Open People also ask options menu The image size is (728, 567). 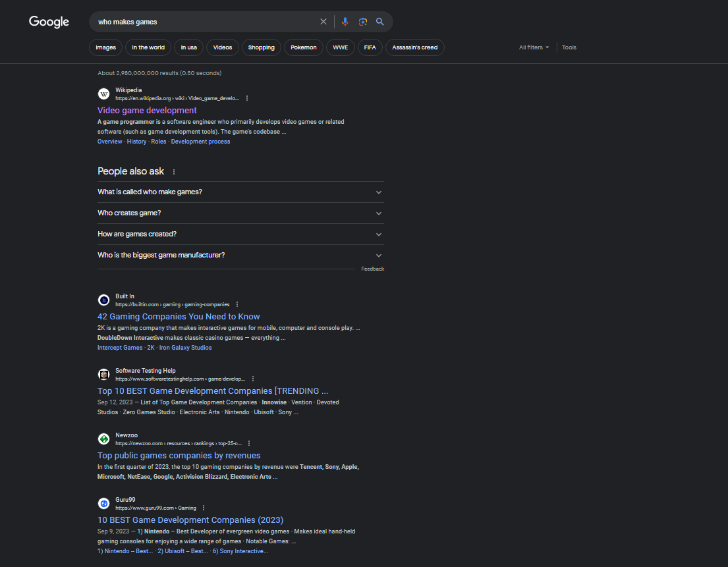(x=174, y=172)
